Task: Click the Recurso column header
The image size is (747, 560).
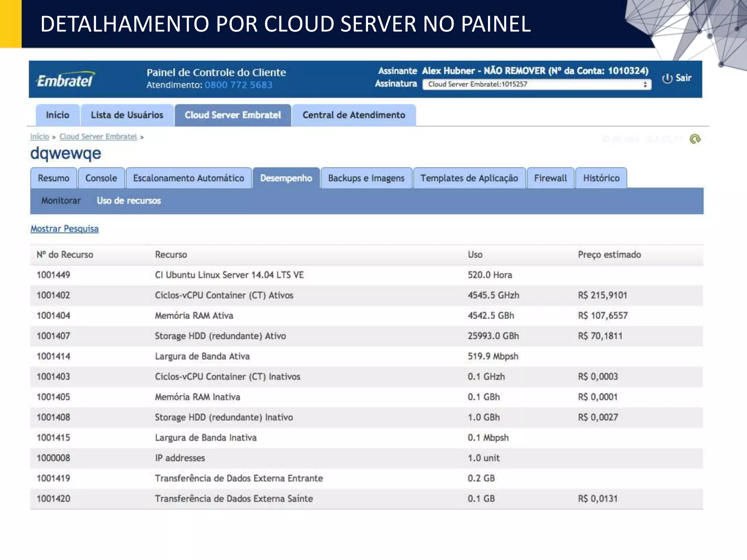Action: (x=171, y=254)
